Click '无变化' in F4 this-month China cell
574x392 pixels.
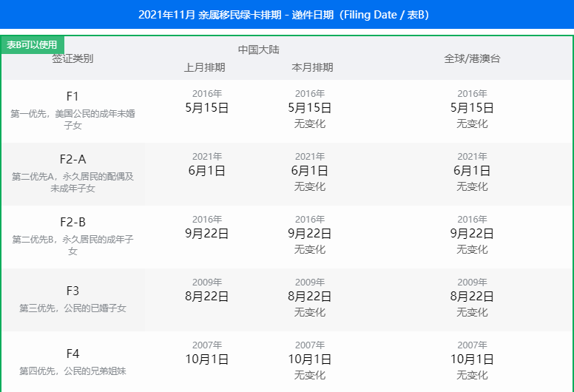[x=310, y=375]
